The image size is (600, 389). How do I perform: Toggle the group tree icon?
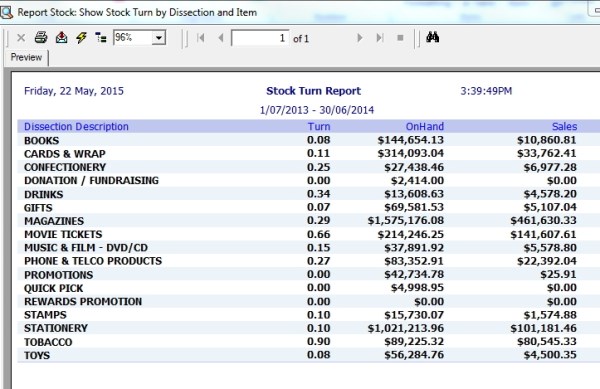point(101,37)
